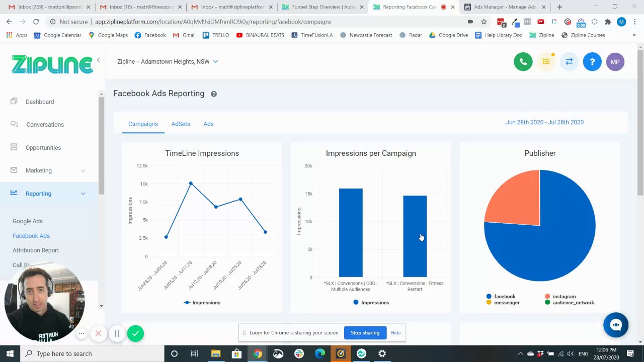The width and height of the screenshot is (644, 362).
Task: Show more bookmarks with the overflow chevron
Action: [634, 35]
